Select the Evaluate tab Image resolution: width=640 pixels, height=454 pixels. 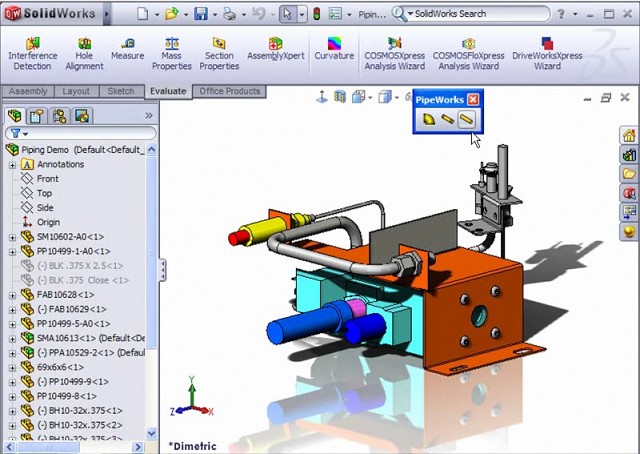pos(168,91)
